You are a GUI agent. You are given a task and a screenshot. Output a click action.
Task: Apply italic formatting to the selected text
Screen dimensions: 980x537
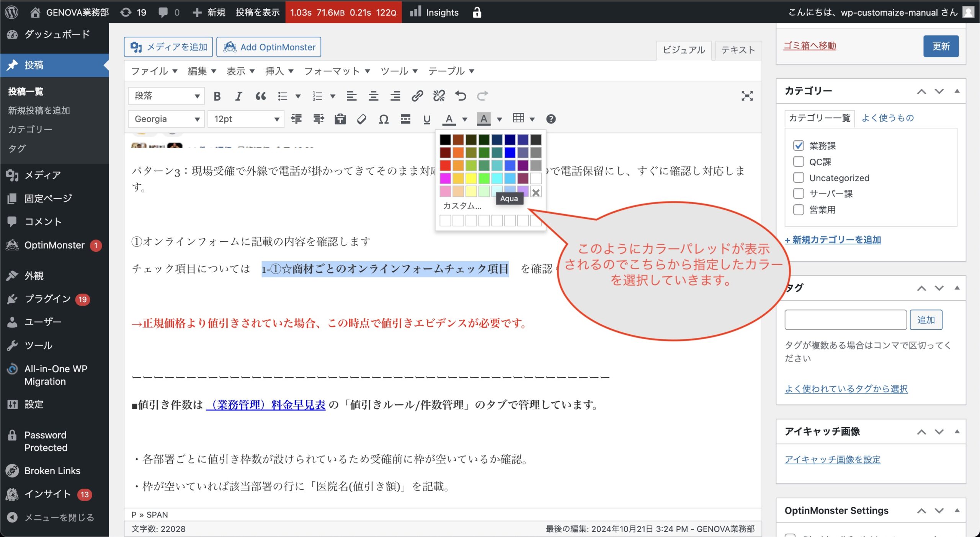click(x=238, y=96)
